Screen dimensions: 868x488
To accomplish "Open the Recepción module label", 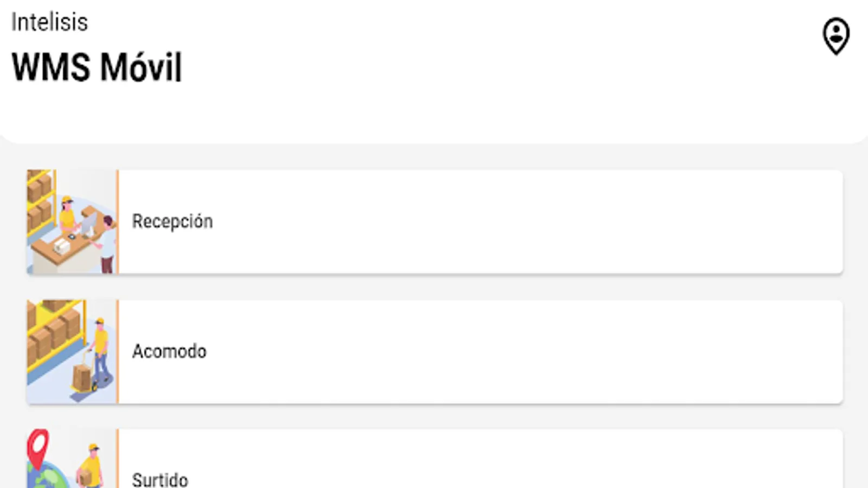I will [x=173, y=221].
